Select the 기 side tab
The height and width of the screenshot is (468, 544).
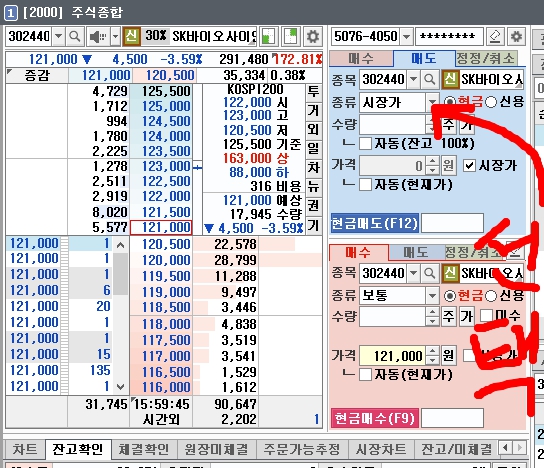[x=313, y=226]
